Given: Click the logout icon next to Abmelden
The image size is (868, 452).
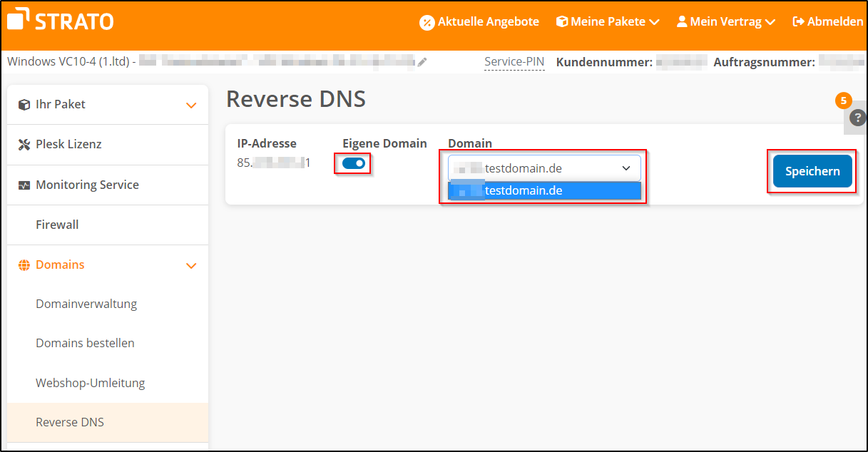Looking at the screenshot, I should click(x=798, y=21).
